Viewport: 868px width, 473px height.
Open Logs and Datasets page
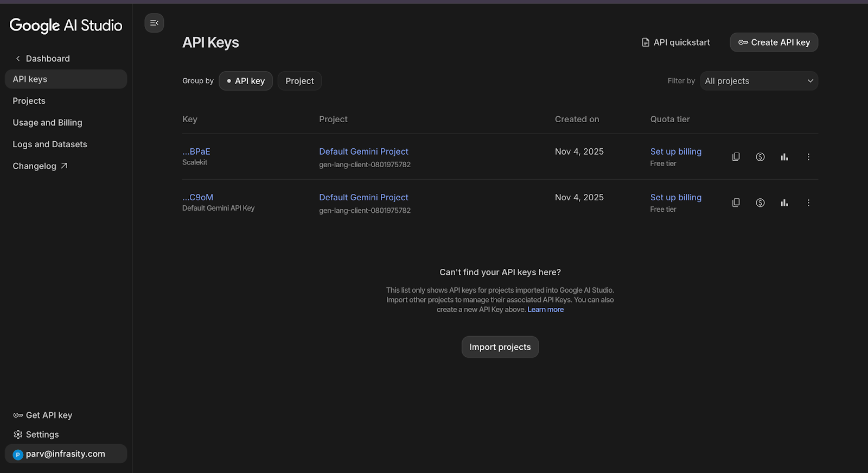[x=50, y=144]
